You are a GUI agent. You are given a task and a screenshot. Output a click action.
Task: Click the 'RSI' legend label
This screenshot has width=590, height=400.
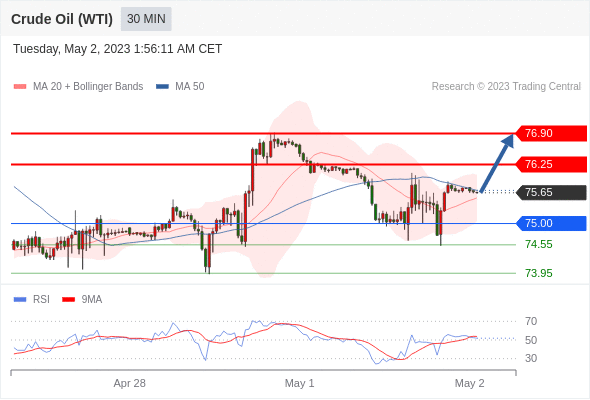point(41,300)
